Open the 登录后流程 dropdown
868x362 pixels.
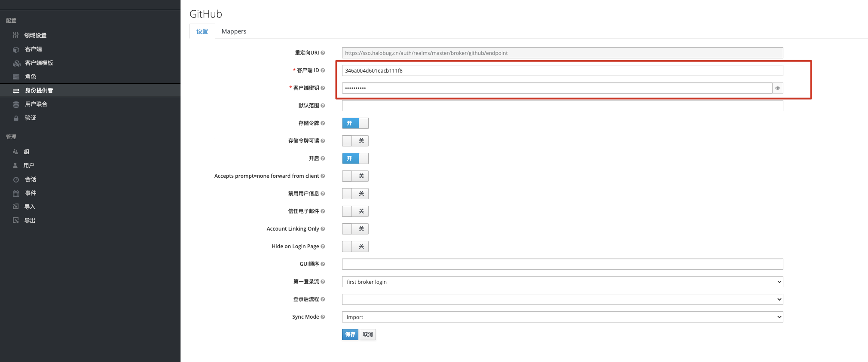point(562,299)
